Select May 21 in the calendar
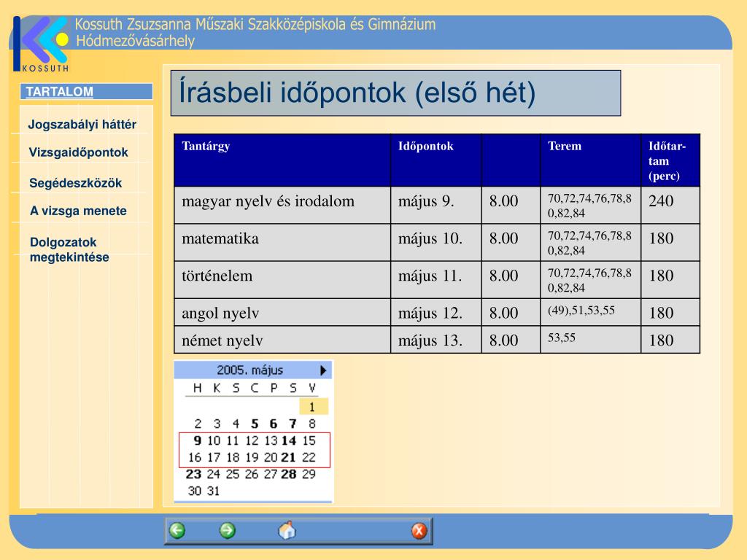Image resolution: width=747 pixels, height=560 pixels. [289, 457]
